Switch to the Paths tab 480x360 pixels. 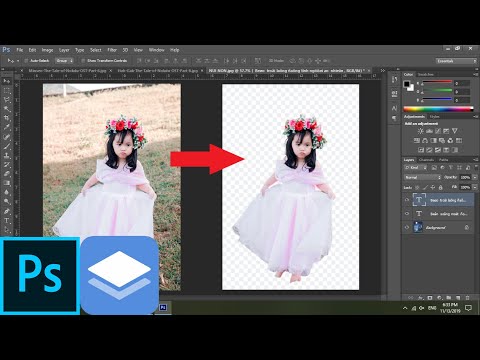click(x=443, y=160)
